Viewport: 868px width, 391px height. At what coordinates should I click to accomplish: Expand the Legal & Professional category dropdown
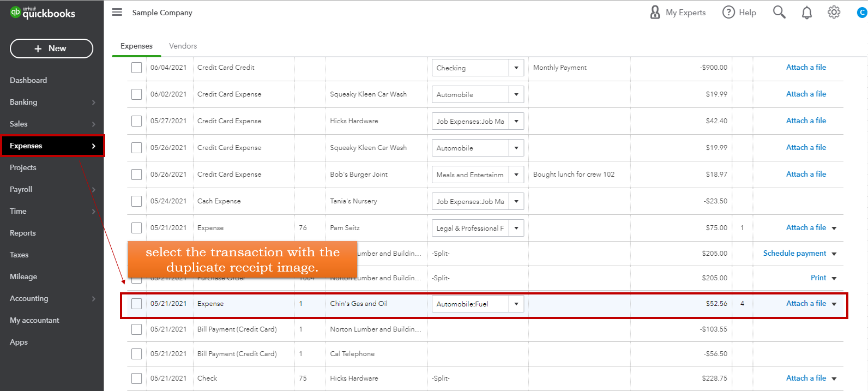point(516,228)
